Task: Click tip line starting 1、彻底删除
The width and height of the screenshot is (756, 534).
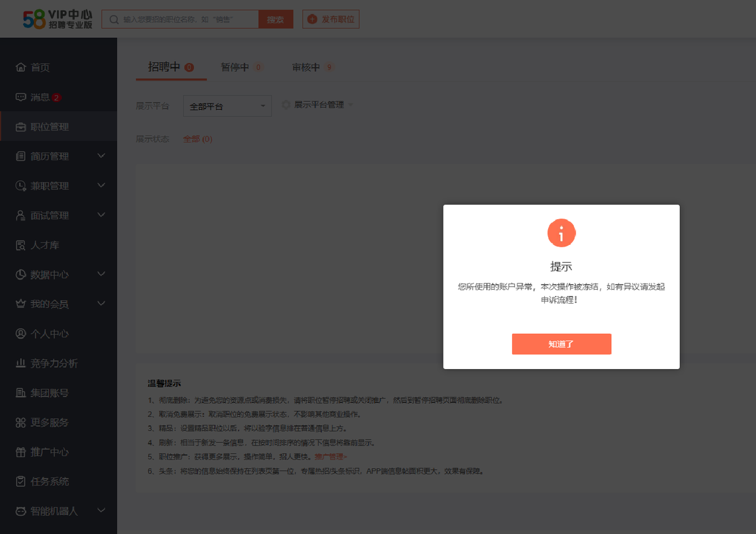Action: pos(326,401)
